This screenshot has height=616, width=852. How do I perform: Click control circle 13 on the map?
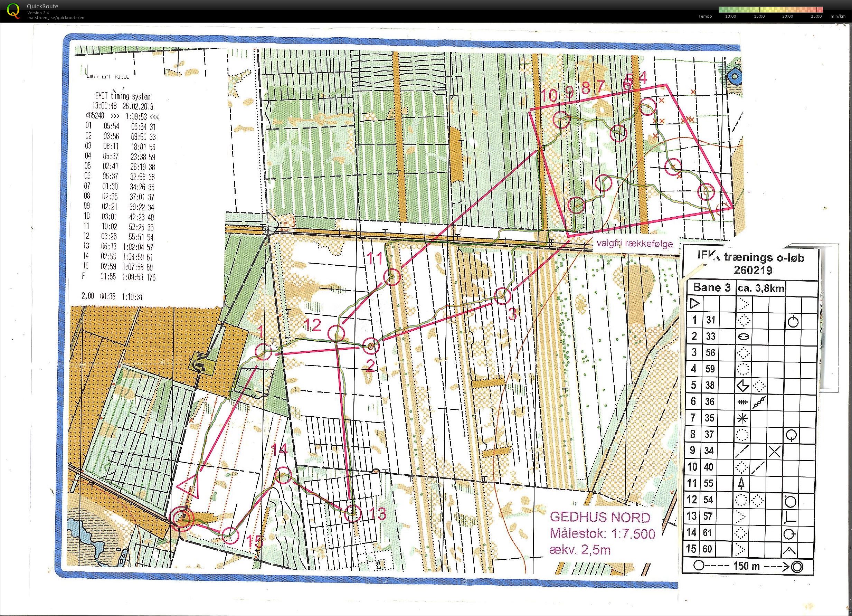(352, 513)
